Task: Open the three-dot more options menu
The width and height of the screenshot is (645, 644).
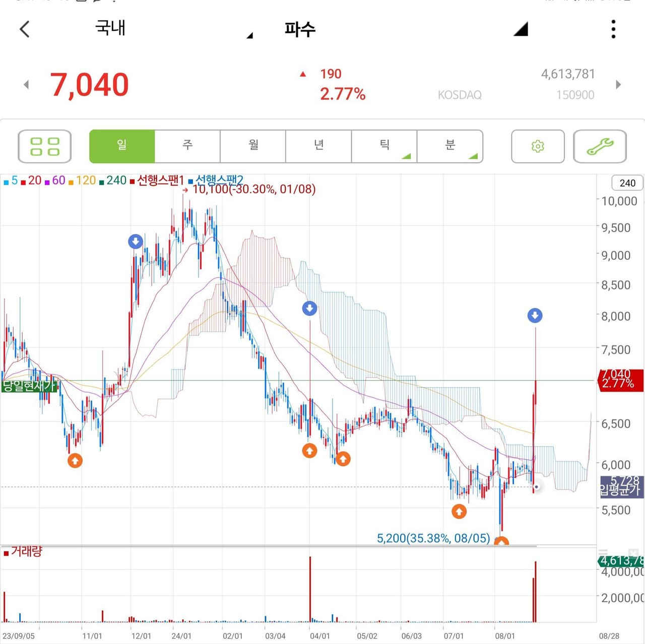Action: 613,29
